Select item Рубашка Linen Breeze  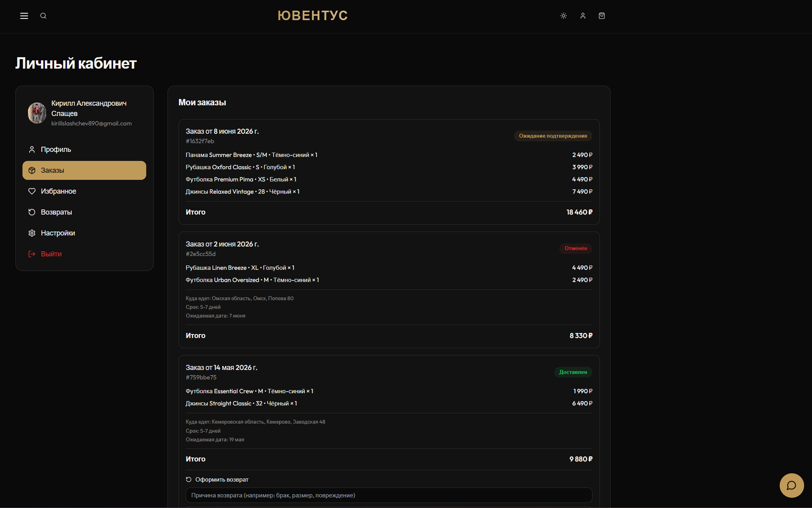[240, 268]
